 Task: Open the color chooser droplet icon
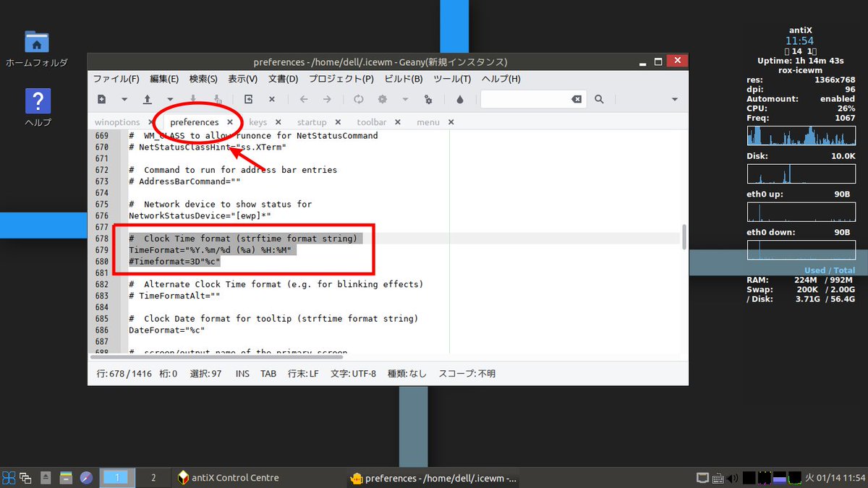click(459, 99)
